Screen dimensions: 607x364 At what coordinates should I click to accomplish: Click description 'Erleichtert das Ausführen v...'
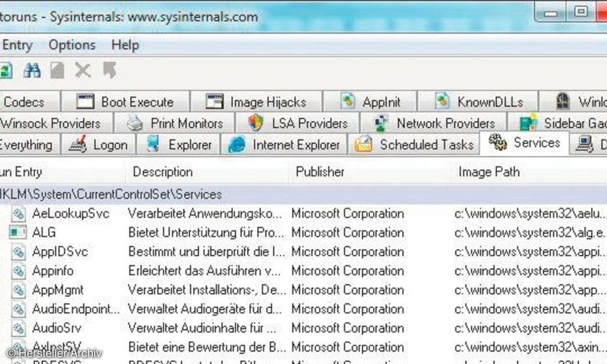pos(204,271)
